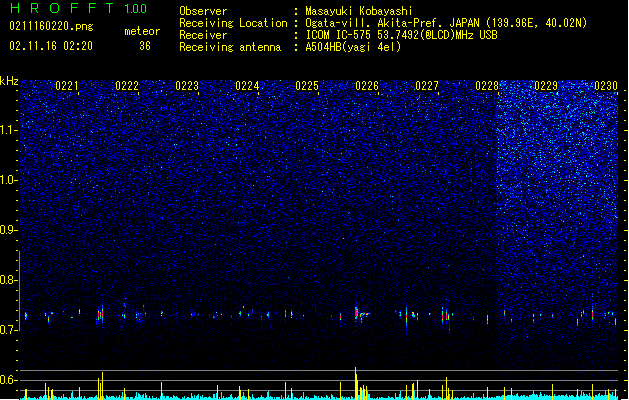Click the A504HB(yagi 4el) antenna text

pos(353,47)
